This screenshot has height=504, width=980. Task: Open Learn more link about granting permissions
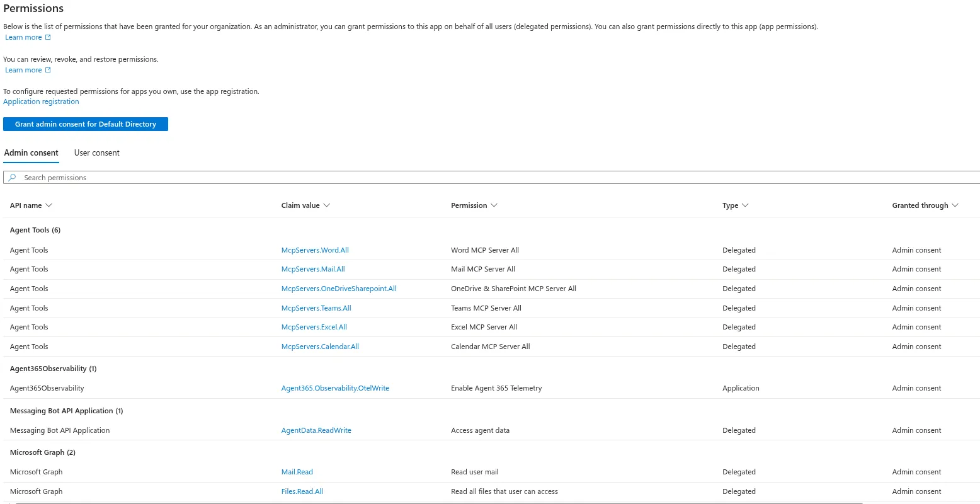28,37
